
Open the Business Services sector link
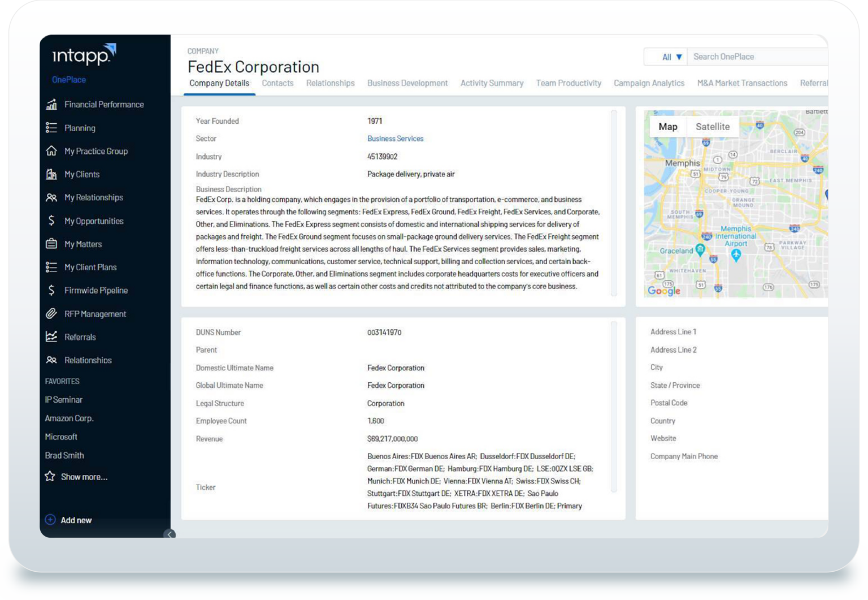tap(395, 139)
